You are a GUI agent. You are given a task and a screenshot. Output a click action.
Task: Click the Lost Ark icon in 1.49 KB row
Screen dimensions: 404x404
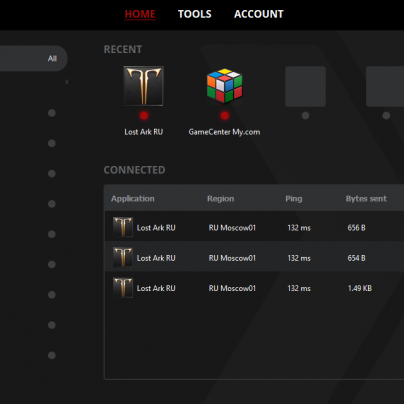click(x=123, y=288)
